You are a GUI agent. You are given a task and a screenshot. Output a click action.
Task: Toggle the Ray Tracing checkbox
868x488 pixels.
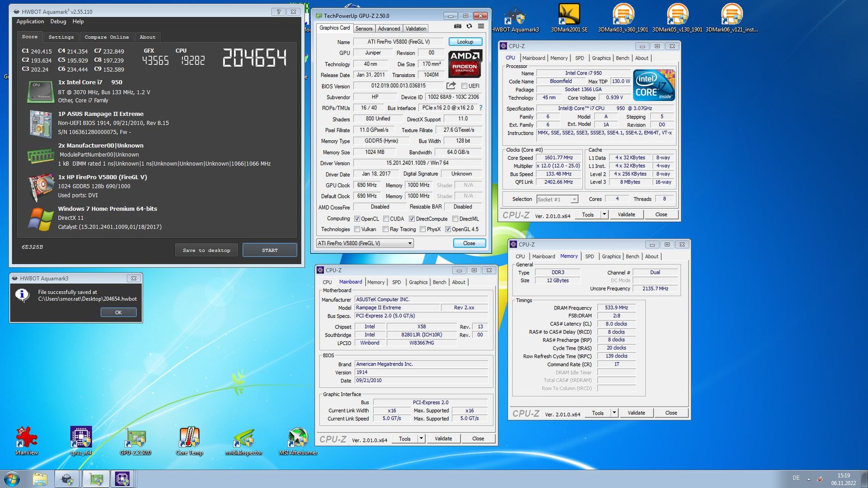pos(386,229)
